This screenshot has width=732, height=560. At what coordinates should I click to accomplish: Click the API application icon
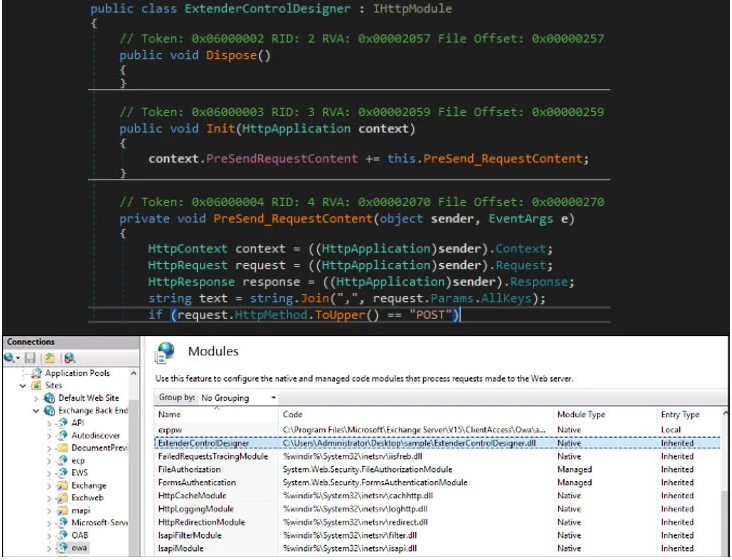tap(62, 423)
